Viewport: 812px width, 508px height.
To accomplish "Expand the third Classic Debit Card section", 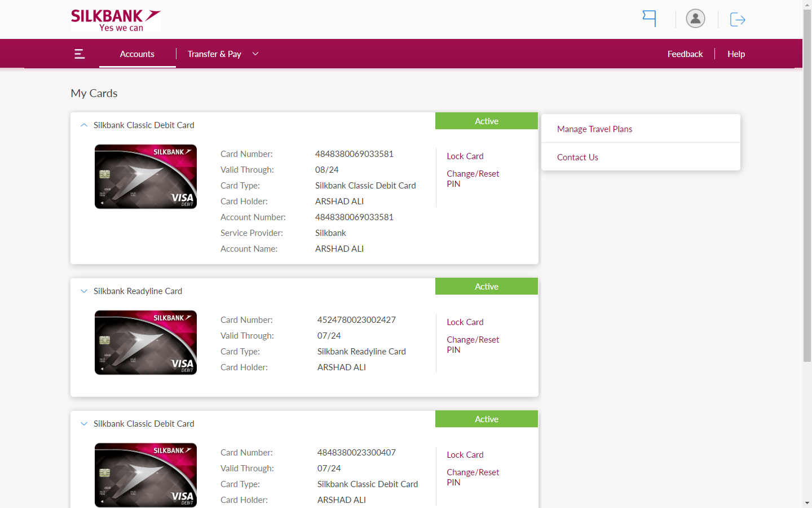I will [84, 424].
